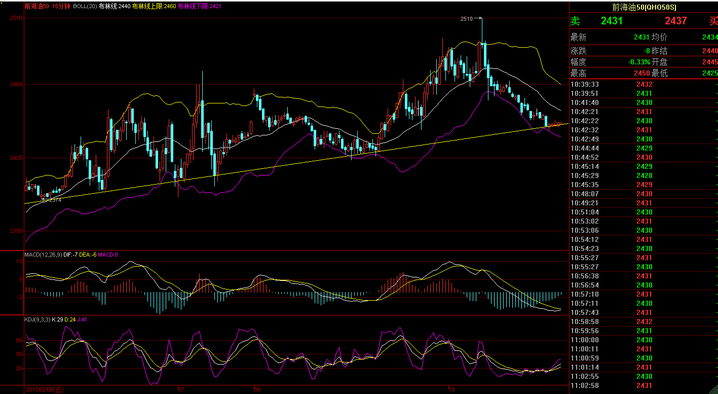
Task: Select the 10:57:43 tick row
Action: [x=643, y=312]
